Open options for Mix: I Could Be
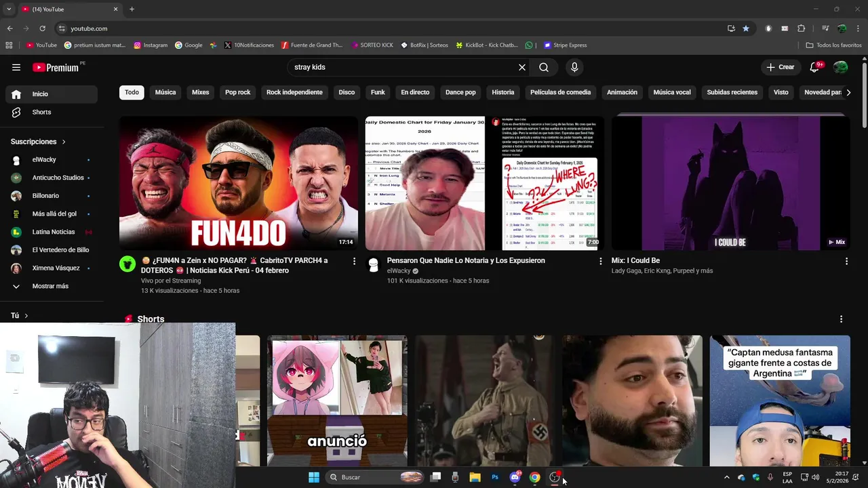 pos(846,261)
